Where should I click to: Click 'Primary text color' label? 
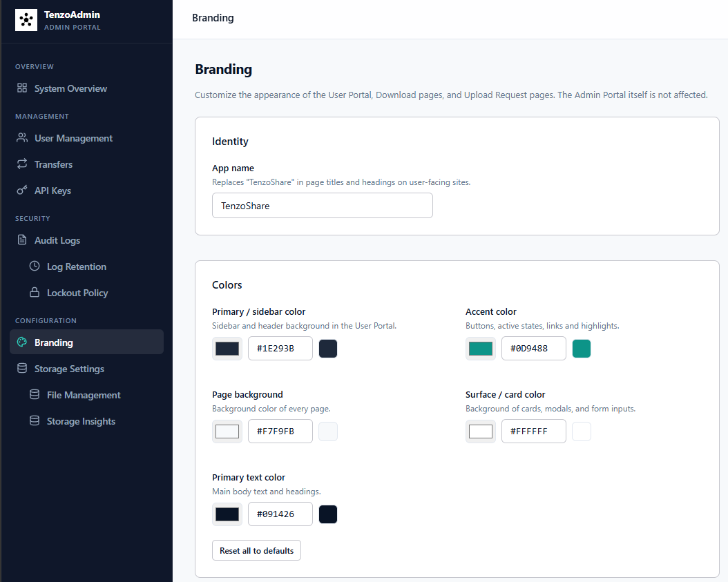[249, 477]
